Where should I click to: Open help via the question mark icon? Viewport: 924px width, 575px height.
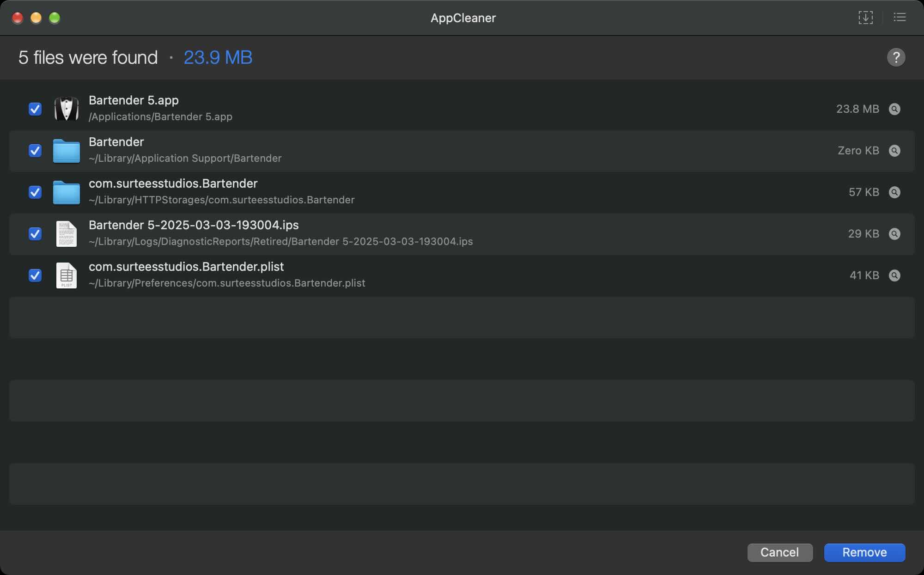point(896,57)
